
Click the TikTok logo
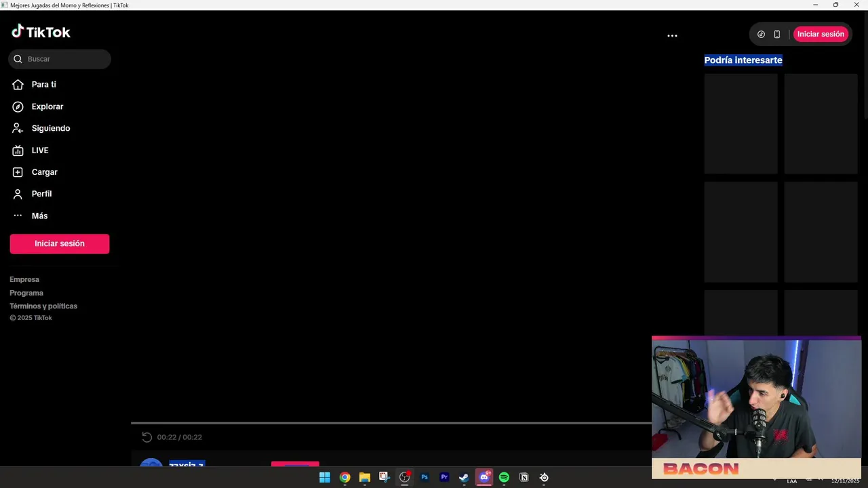click(x=41, y=32)
